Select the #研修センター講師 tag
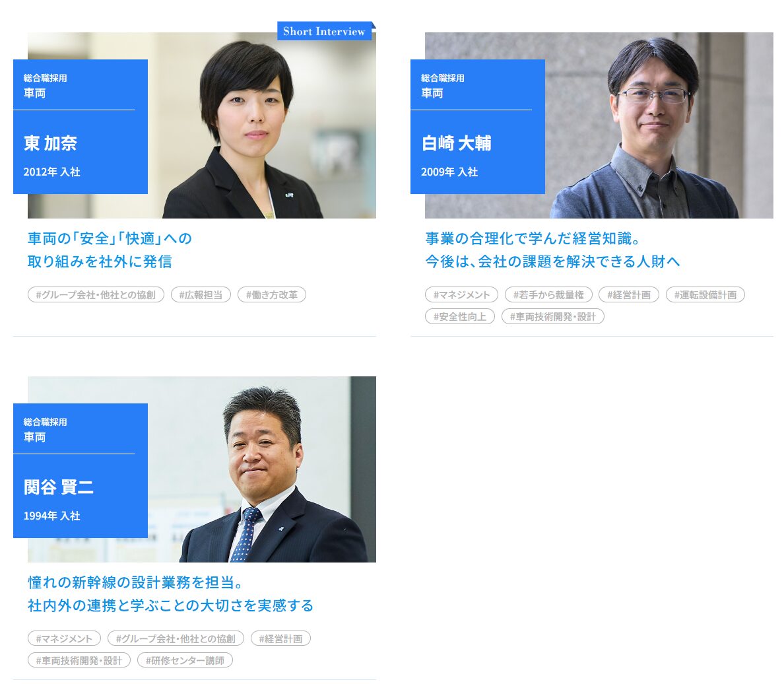This screenshot has height=684, width=784. click(x=185, y=660)
